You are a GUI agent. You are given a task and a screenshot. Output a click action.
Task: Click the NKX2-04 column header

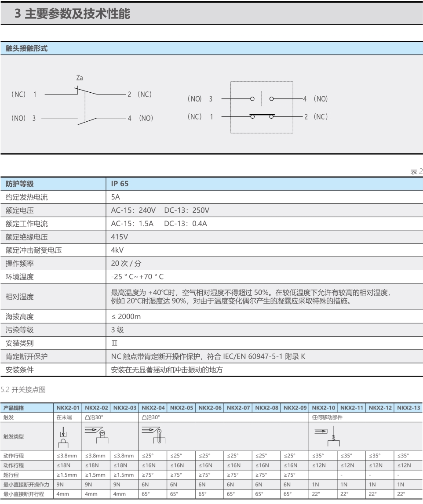point(153,408)
